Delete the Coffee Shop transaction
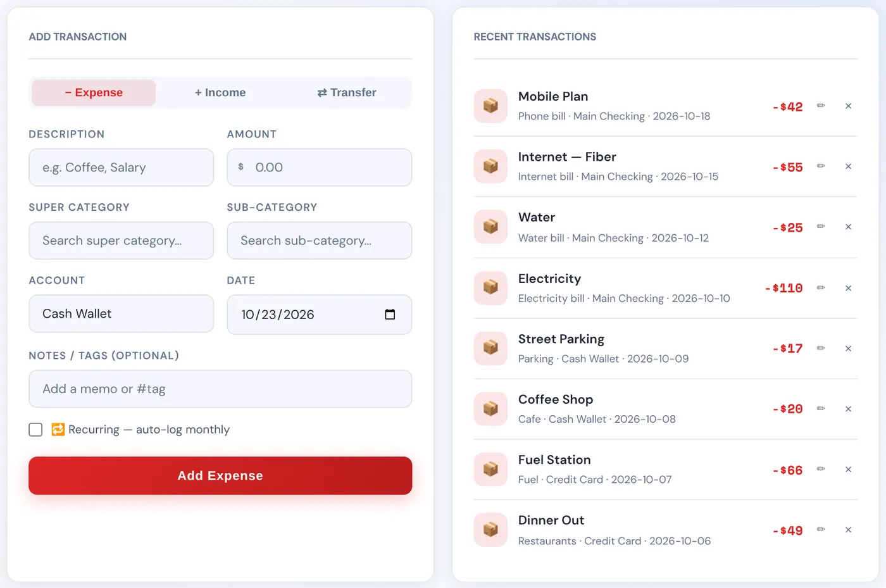The height and width of the screenshot is (588, 886). [x=848, y=409]
